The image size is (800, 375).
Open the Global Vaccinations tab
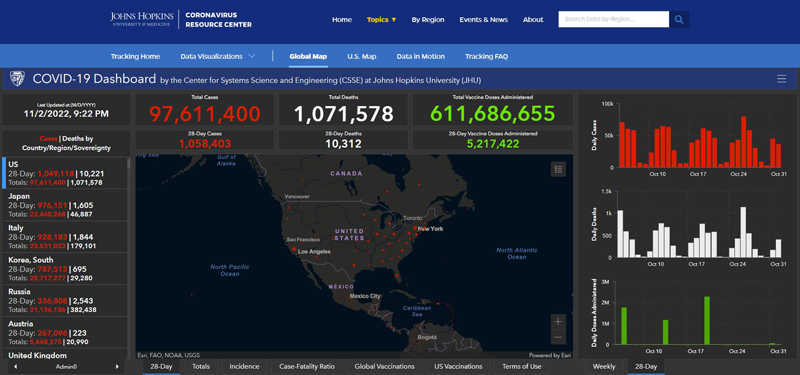pos(384,366)
